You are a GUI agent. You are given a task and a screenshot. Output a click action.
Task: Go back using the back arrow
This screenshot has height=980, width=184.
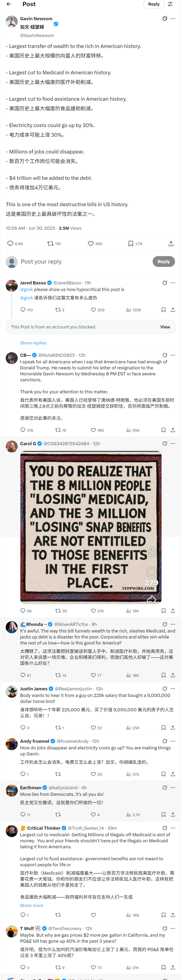[9, 4]
